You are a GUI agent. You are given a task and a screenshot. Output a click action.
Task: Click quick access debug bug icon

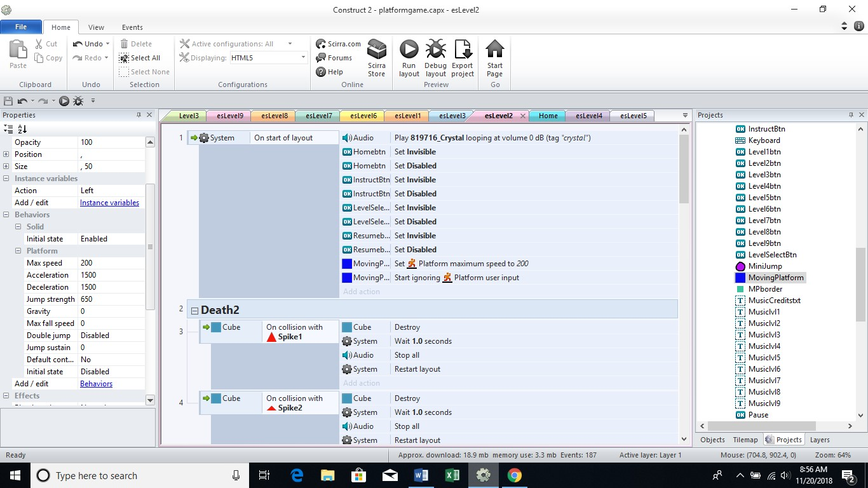(x=78, y=101)
